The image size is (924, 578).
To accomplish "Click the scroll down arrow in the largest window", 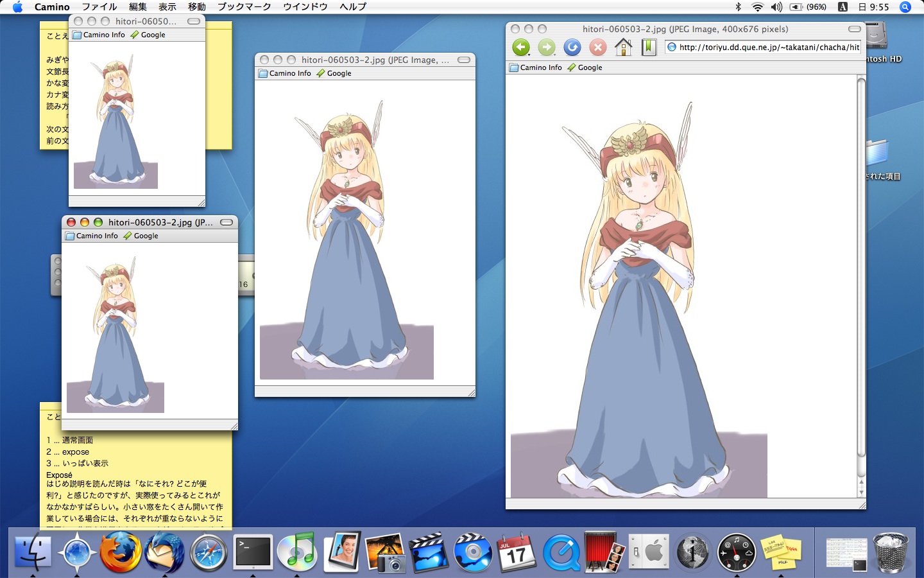I will [x=861, y=491].
